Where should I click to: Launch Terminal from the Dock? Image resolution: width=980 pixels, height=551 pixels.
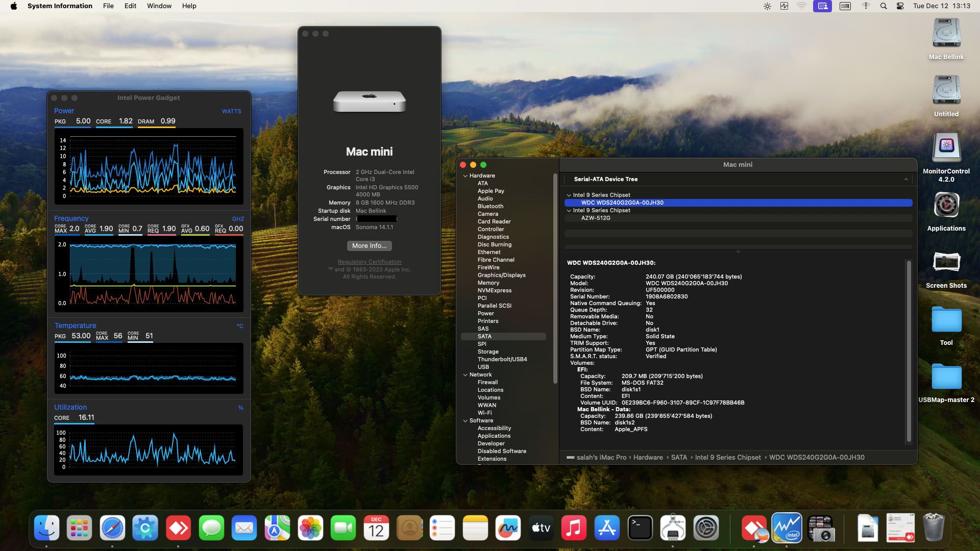click(640, 528)
